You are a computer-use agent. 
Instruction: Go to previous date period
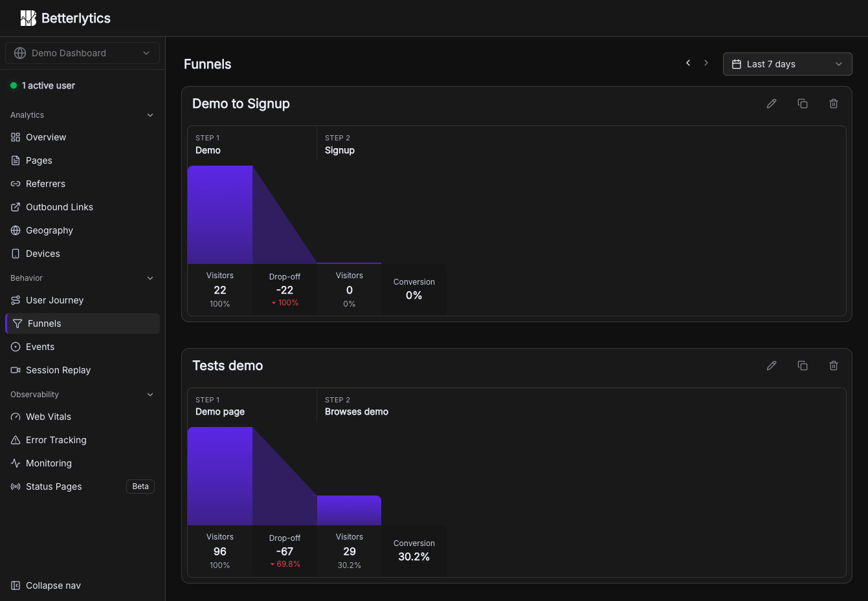688,63
